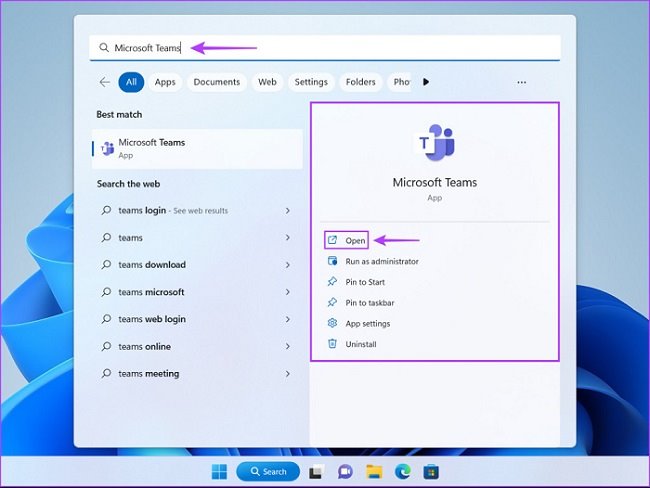
Task: Switch to the Web filter tab
Action: [267, 82]
